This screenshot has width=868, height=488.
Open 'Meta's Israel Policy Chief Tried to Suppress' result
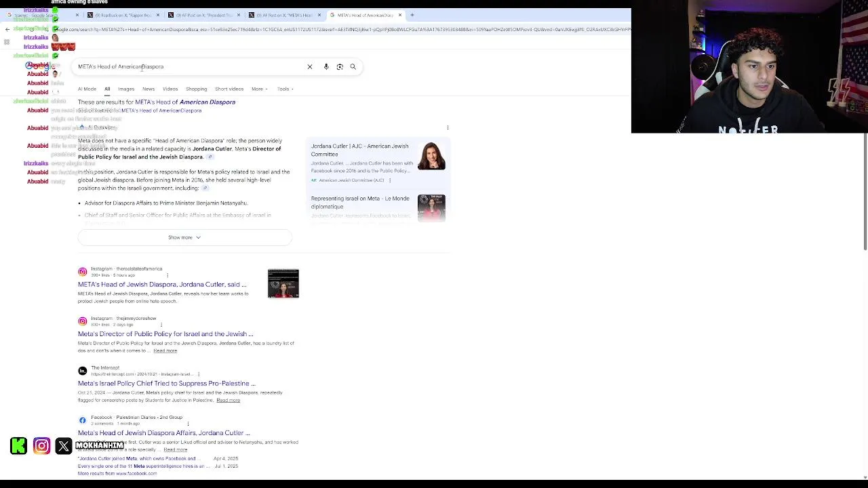point(167,384)
